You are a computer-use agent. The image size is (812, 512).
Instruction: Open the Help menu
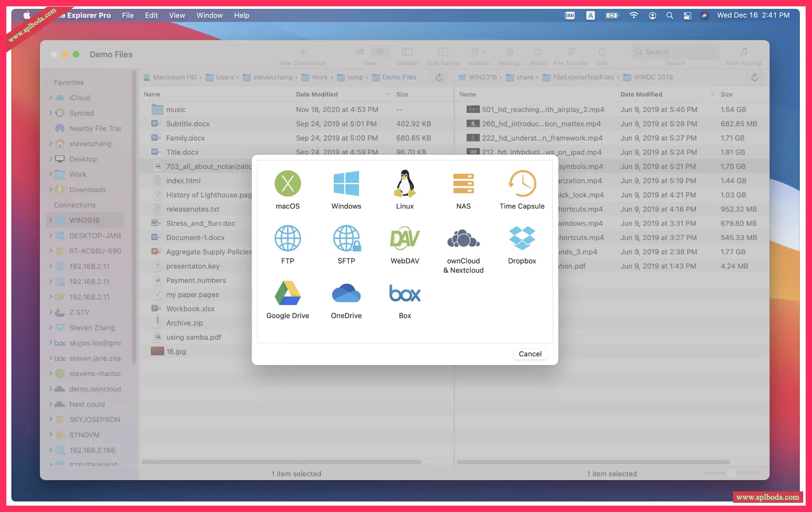pos(241,15)
